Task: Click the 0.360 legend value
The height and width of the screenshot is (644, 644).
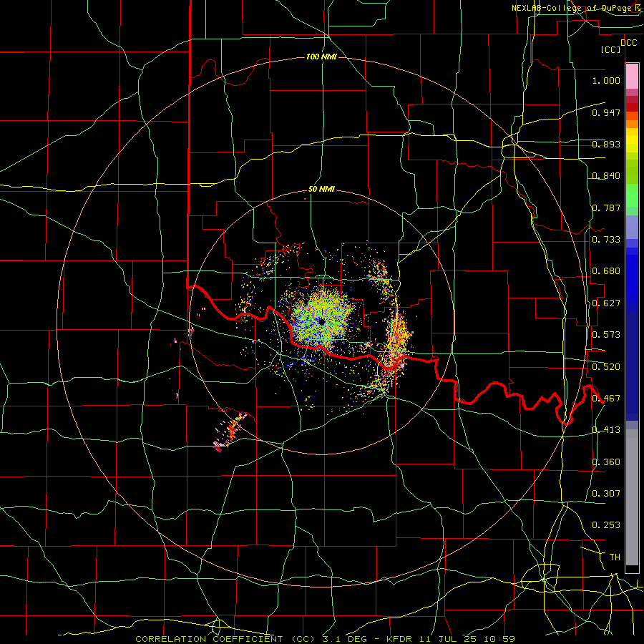Action: coord(606,462)
